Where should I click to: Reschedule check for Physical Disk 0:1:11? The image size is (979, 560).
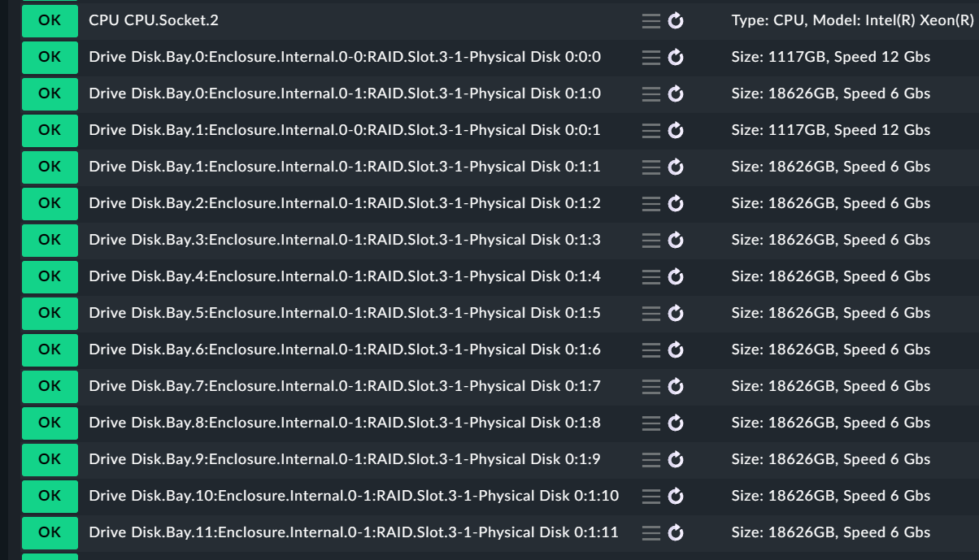click(x=676, y=533)
